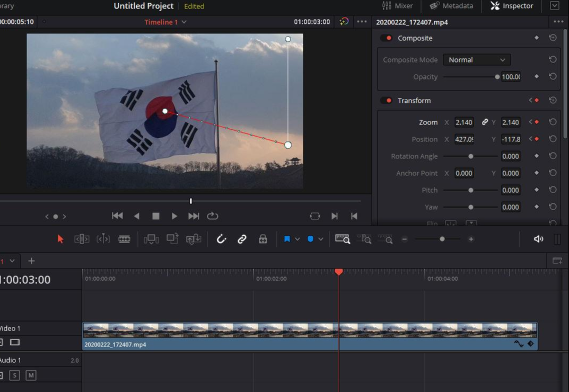Screen dimensions: 569x392
Task: Select clip 20200222_172407.mp4 in timeline
Action: pos(310,336)
